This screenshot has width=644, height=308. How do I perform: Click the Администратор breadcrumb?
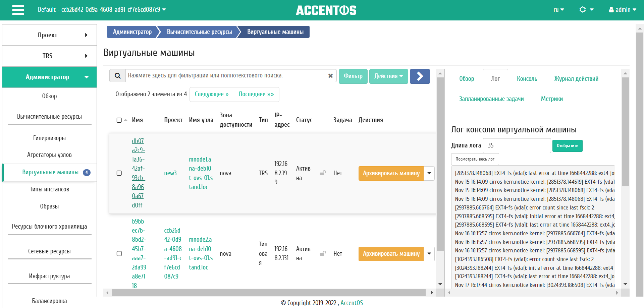pyautogui.click(x=132, y=32)
